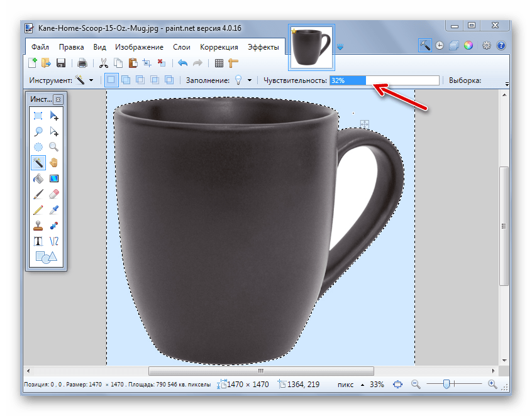Image resolution: width=532 pixels, height=416 pixels.
Task: Activate the Lasso Select tool
Action: tap(38, 131)
